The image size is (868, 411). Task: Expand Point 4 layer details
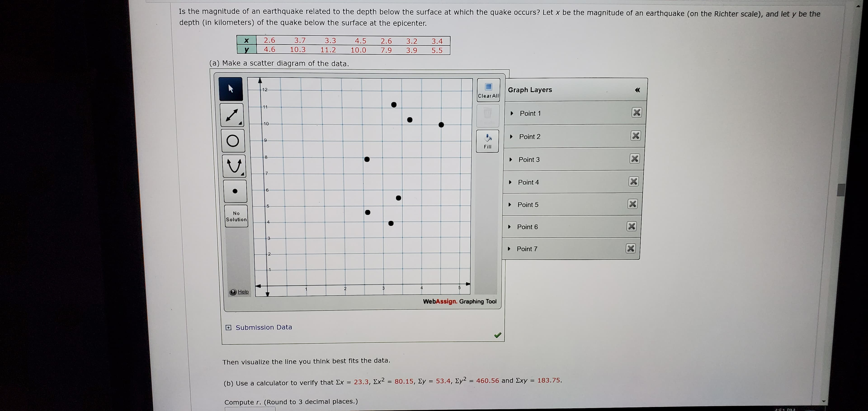[510, 182]
